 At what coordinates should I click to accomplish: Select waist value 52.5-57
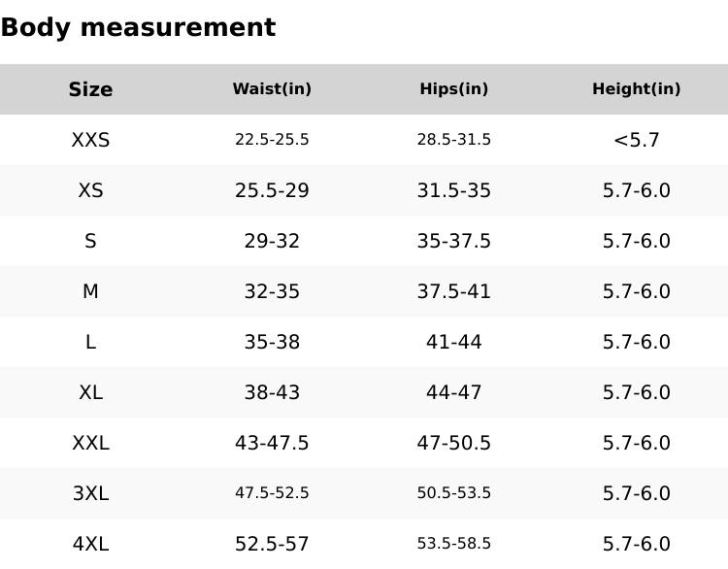pyautogui.click(x=272, y=544)
